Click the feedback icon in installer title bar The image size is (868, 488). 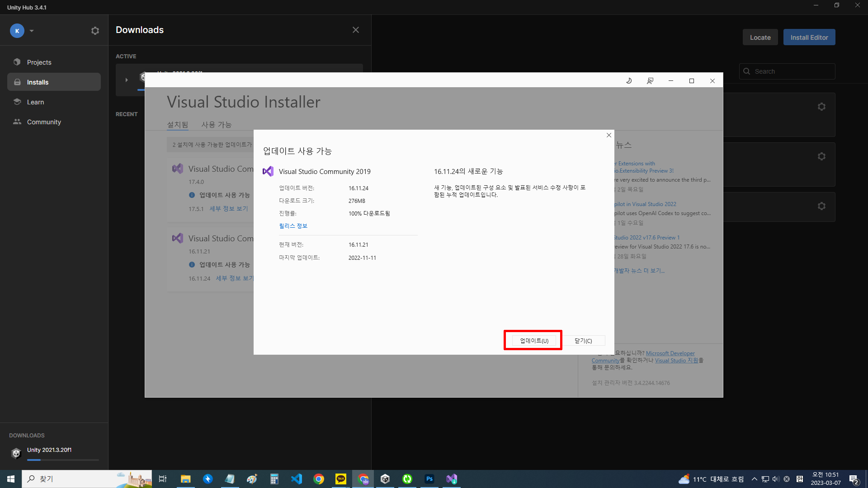tap(650, 81)
